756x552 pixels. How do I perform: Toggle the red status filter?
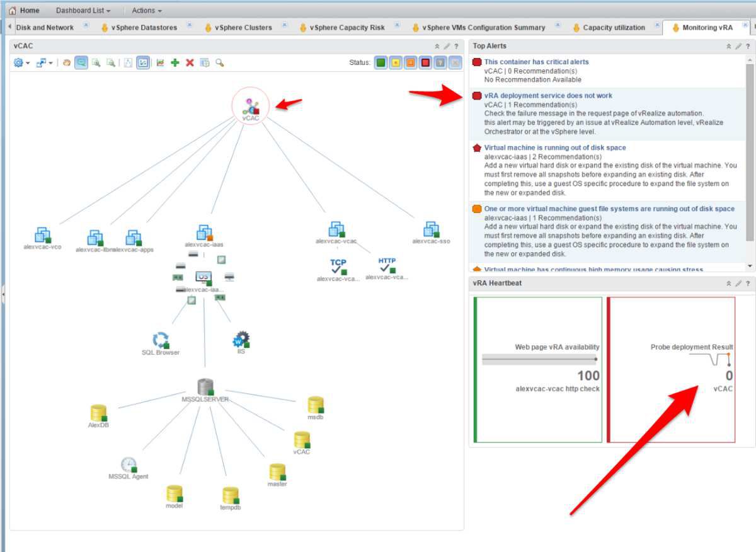coord(426,62)
